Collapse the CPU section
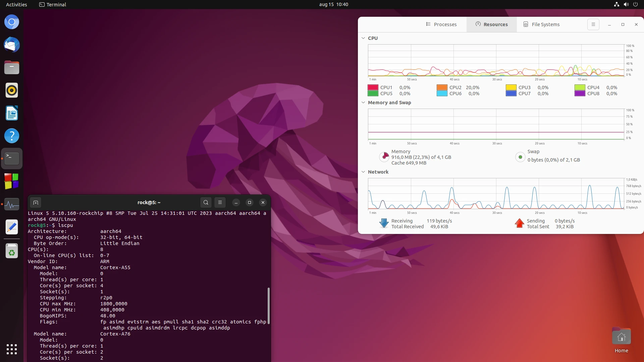The image size is (644, 362). [363, 38]
